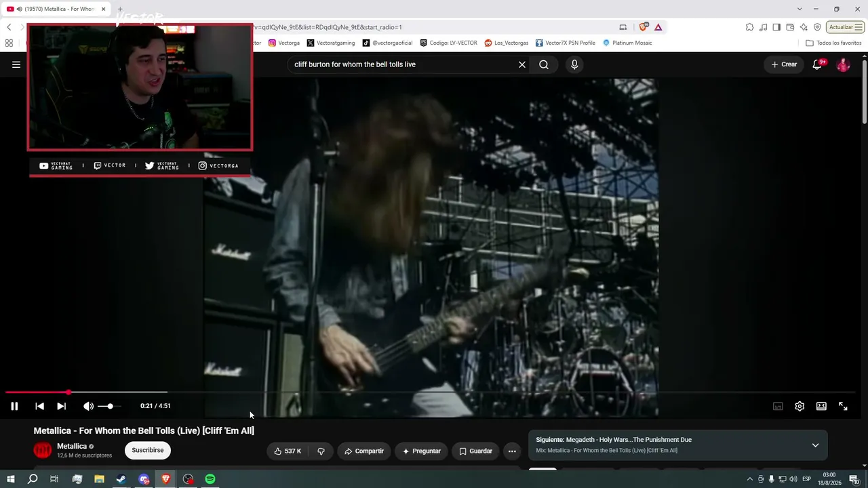Viewport: 868px width, 488px height.
Task: Open the Windows Start menu
Action: (10, 479)
